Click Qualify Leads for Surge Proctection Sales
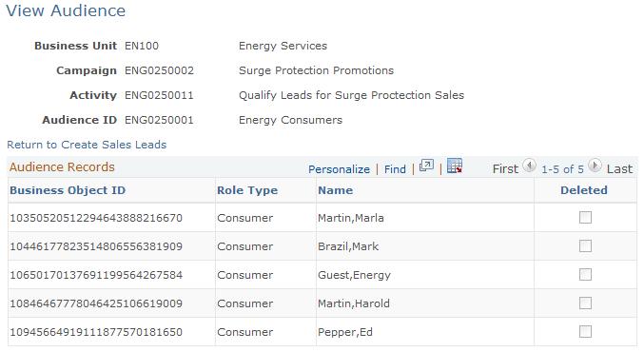The height and width of the screenshot is (352, 644). tap(352, 95)
